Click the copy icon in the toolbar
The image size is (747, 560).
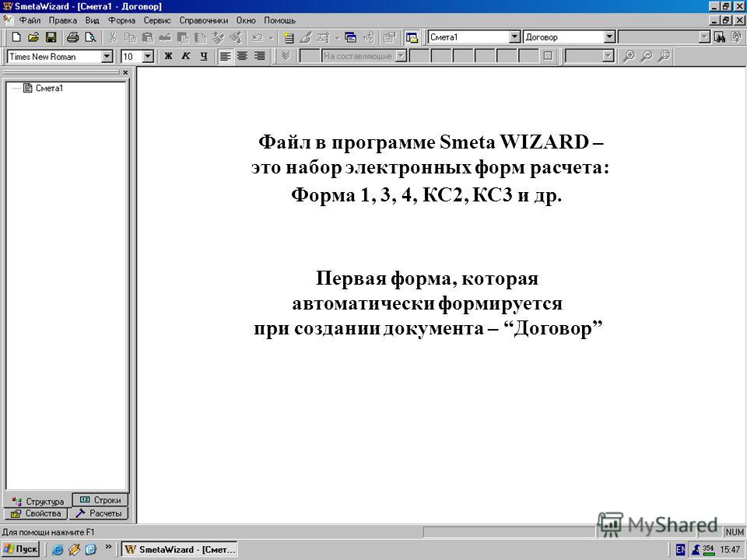pos(130,37)
